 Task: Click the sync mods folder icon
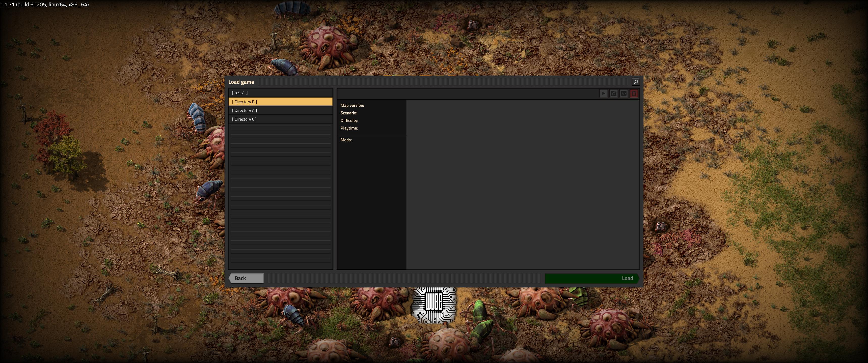(x=614, y=94)
